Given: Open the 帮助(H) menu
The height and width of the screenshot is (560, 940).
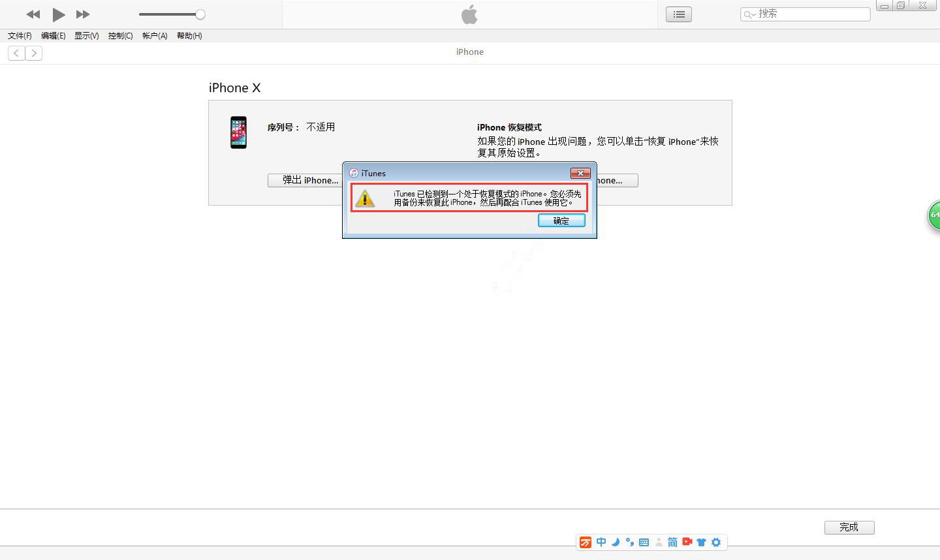Looking at the screenshot, I should 189,36.
